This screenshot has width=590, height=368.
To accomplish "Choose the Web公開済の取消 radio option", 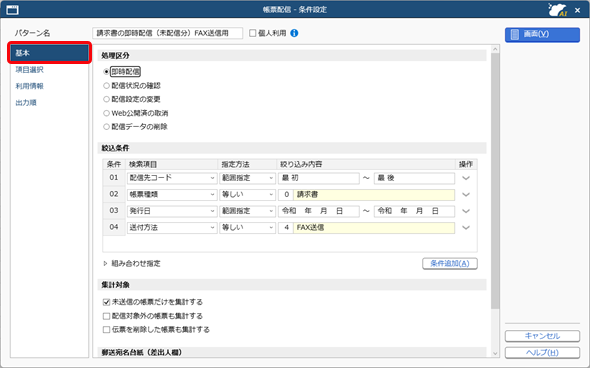I will [106, 113].
